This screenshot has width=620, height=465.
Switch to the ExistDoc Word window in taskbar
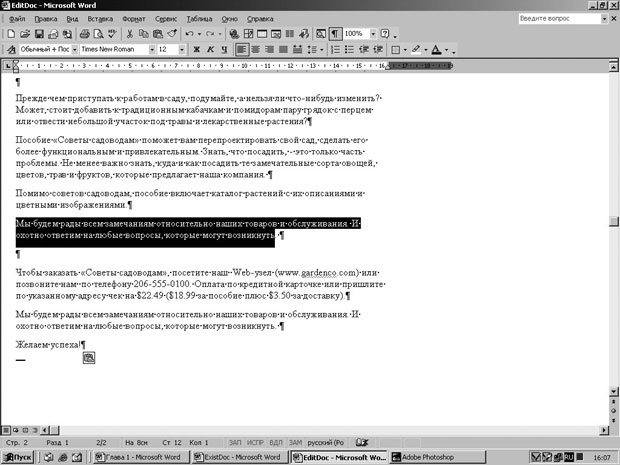pyautogui.click(x=240, y=457)
